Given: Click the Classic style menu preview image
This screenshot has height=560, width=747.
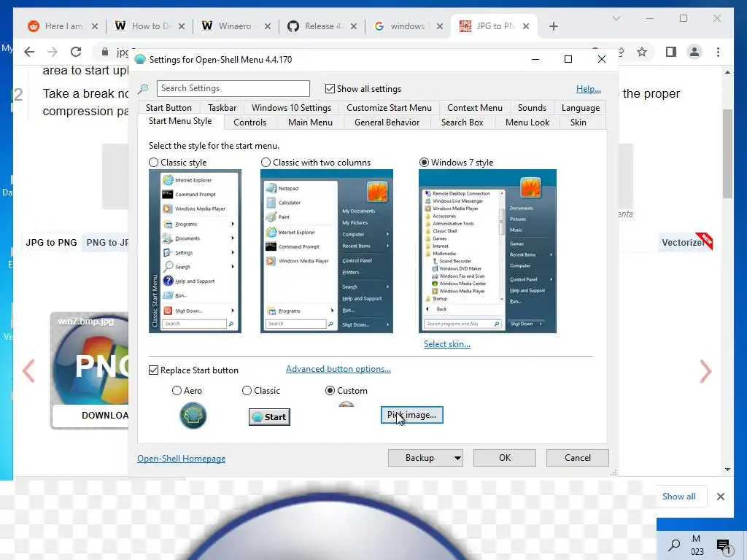Looking at the screenshot, I should pyautogui.click(x=195, y=251).
